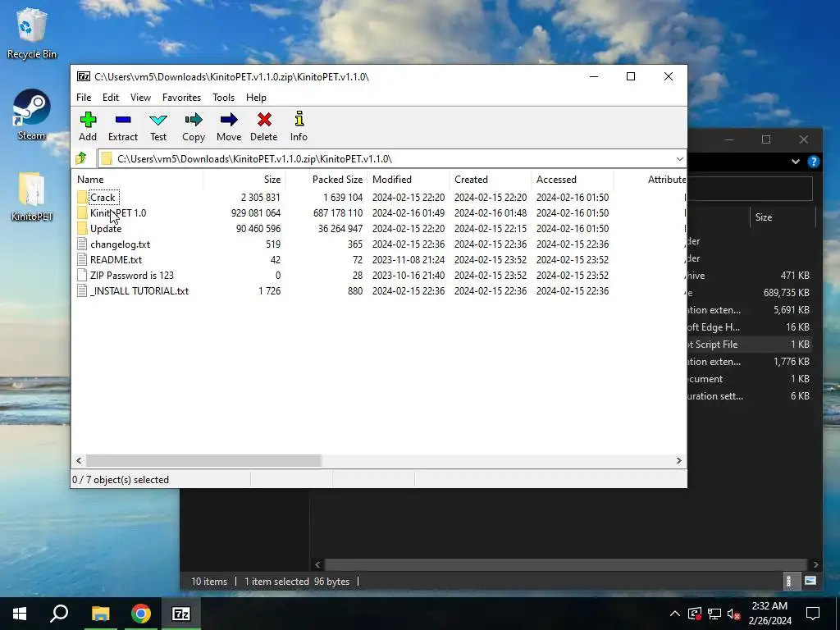Screen dimensions: 840x630
Task: Open the Recycle Bin desktop icon
Action: pyautogui.click(x=32, y=33)
